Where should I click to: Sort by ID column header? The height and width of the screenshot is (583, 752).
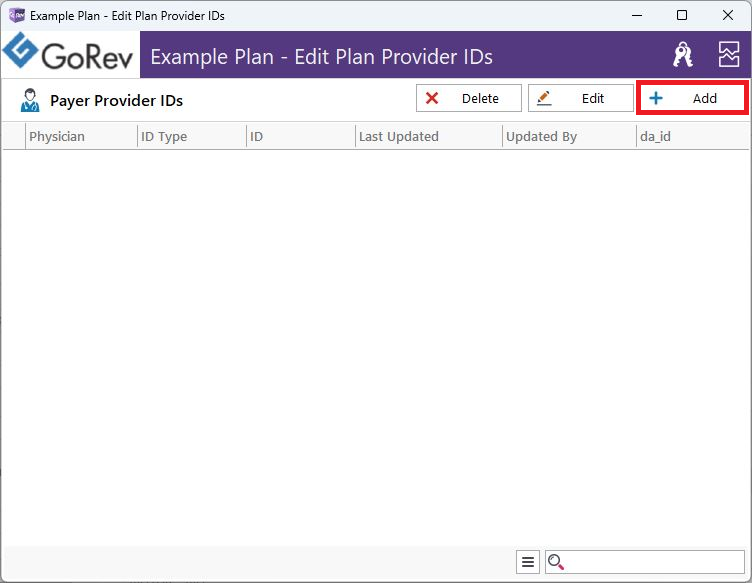(301, 137)
